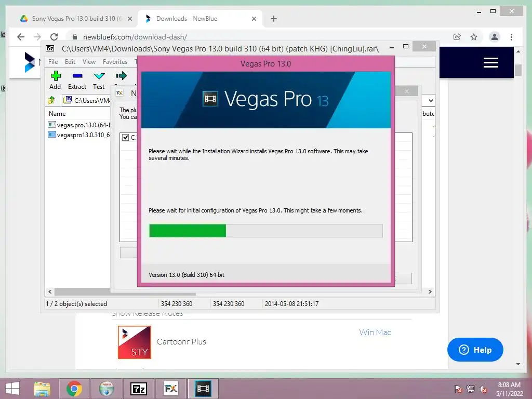
Task: Click the 1 / 2 object(s) selected status
Action: [x=76, y=303]
